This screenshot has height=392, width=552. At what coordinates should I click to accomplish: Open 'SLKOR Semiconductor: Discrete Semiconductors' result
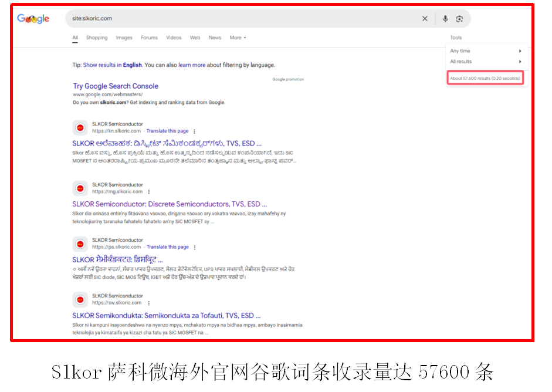point(170,204)
